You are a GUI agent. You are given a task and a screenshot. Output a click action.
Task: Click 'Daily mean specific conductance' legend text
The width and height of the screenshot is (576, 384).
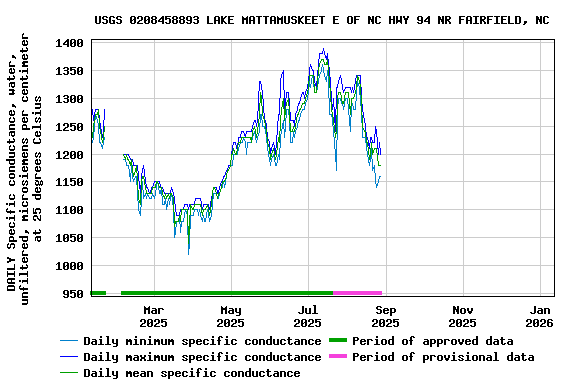192,373
